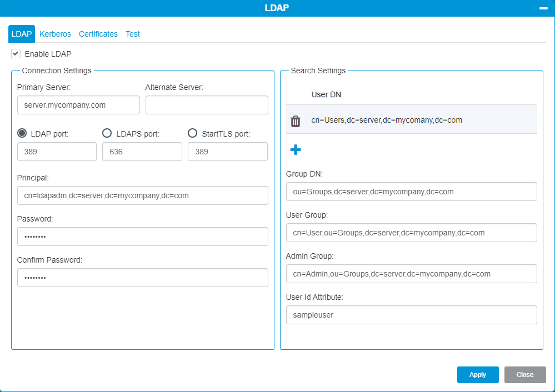Open the Certificates tab

point(98,34)
